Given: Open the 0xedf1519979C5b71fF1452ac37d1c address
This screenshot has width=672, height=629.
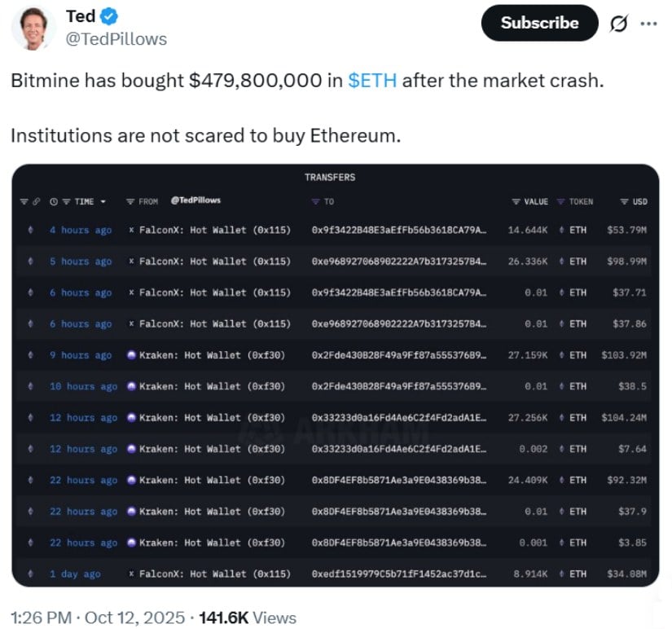Looking at the screenshot, I should 398,574.
